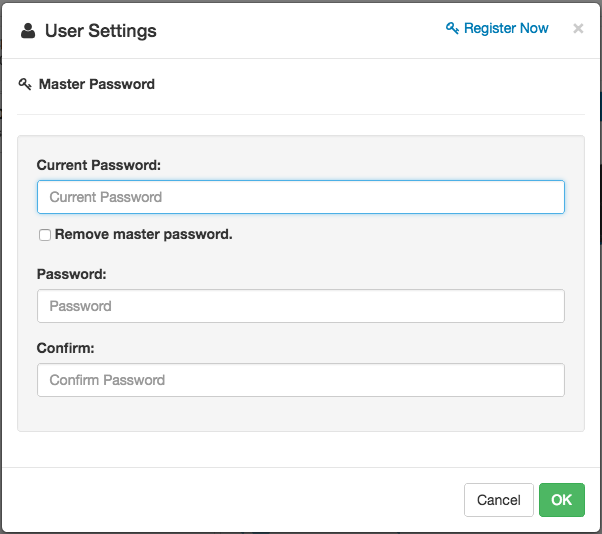Click the key icon next to Master Password
This screenshot has height=534, width=602.
pyautogui.click(x=25, y=84)
